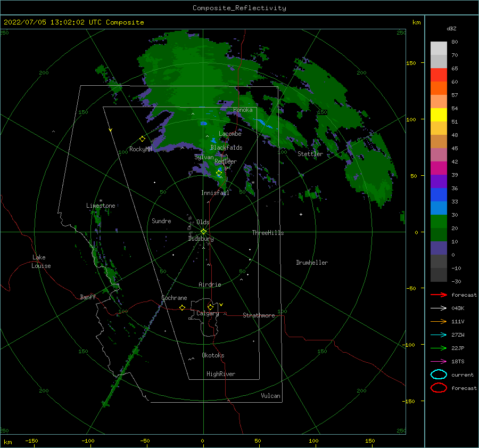Click the asterisk marker above Limestone
The width and height of the screenshot is (479, 448).
click(x=101, y=201)
